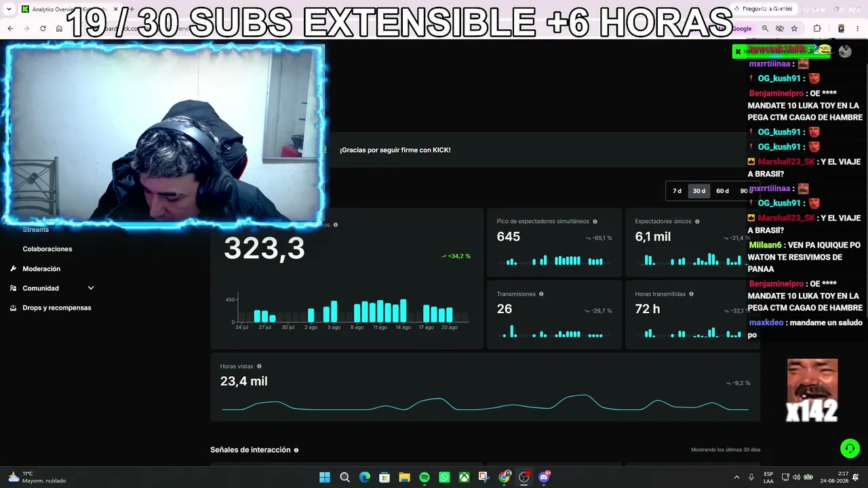The image size is (868, 488).
Task: Click the Transmisiones bar chart
Action: tap(554, 331)
